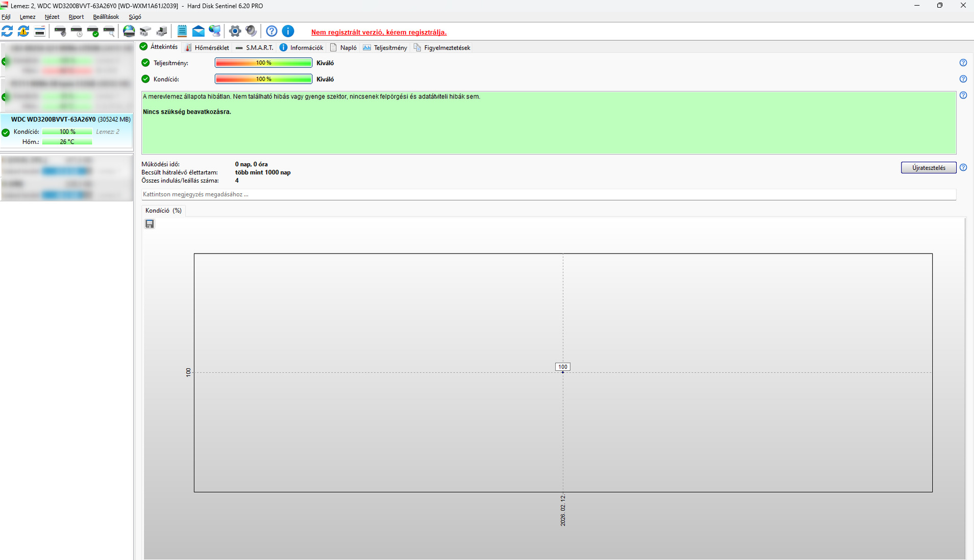
Task: Open the Fájl menu
Action: [6, 17]
